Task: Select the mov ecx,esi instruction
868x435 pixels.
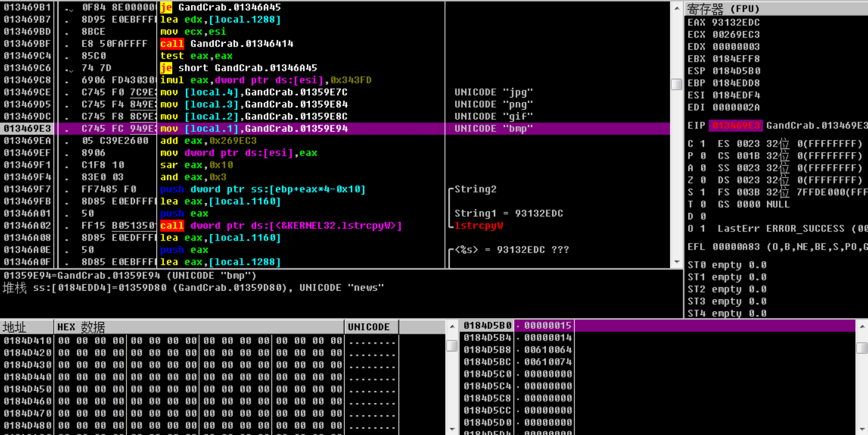Action: tap(193, 32)
